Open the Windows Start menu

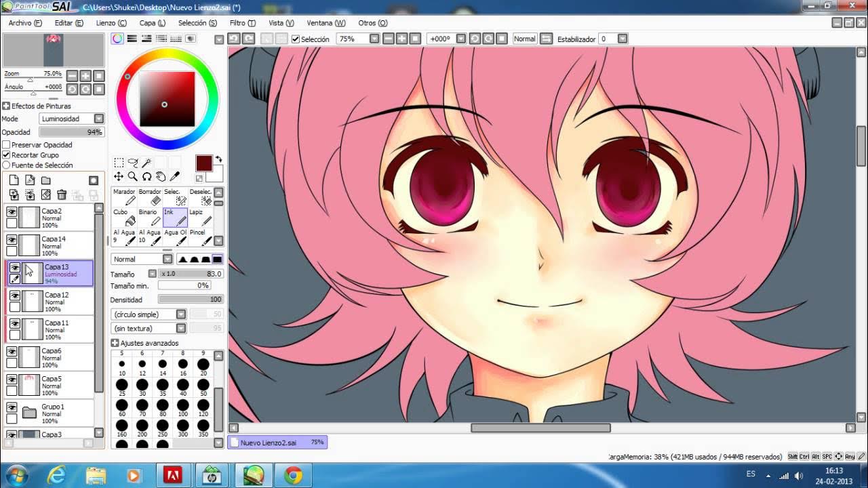16,475
